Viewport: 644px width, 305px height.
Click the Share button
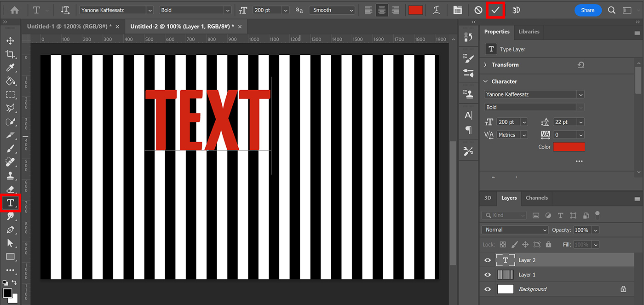point(588,10)
